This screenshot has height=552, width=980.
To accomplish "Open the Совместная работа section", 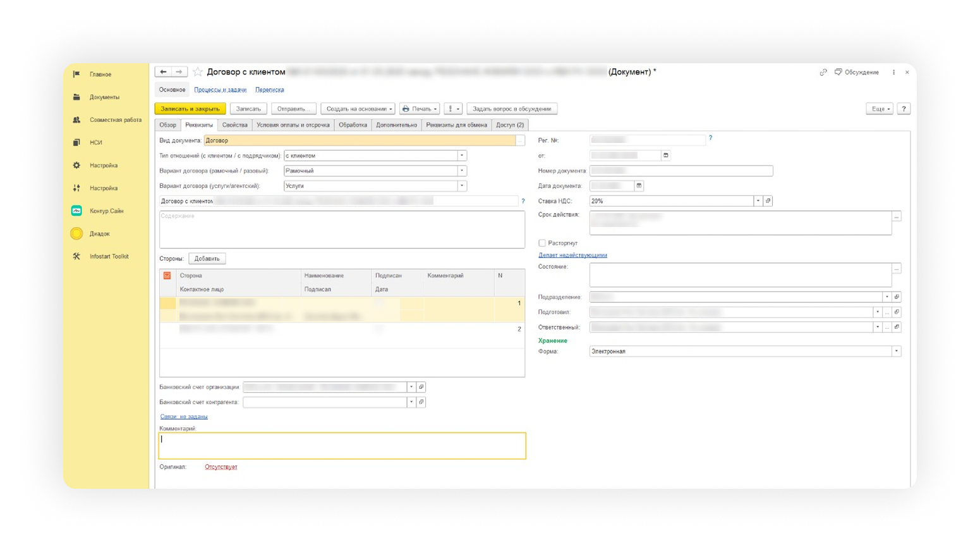I will [115, 120].
